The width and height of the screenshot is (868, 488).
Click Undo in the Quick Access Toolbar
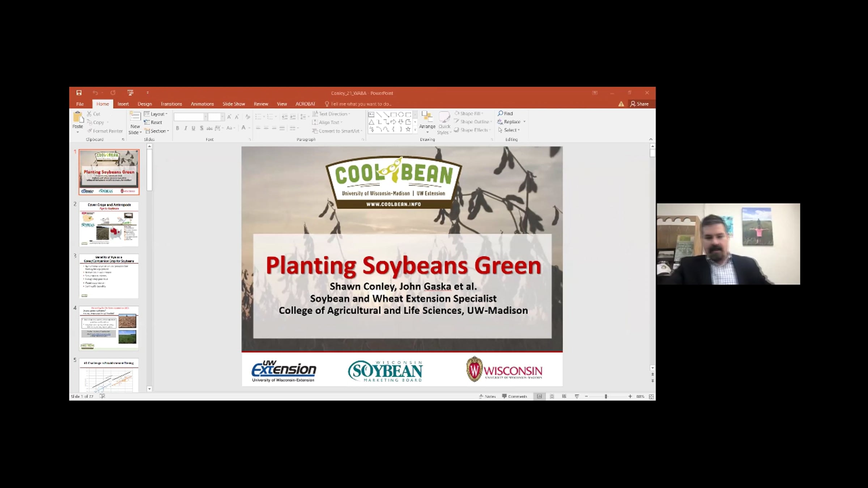click(95, 93)
